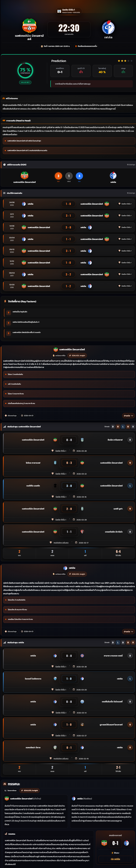This screenshot has height=868, width=136.
Task: Click the VALUE BET badge
Action: (x=25, y=82)
